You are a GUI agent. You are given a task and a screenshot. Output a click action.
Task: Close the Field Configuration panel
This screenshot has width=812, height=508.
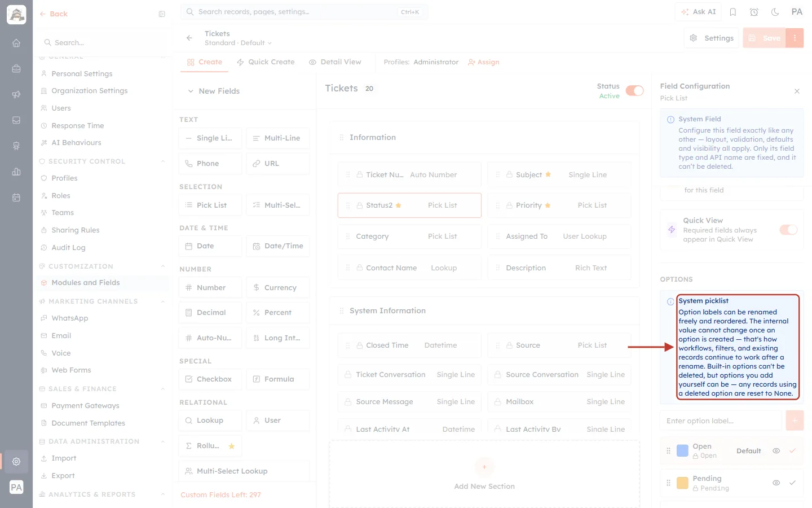tap(797, 91)
